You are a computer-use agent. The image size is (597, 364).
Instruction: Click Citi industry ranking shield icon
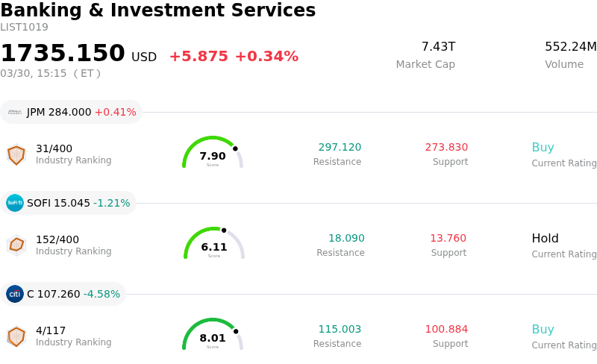point(16,336)
